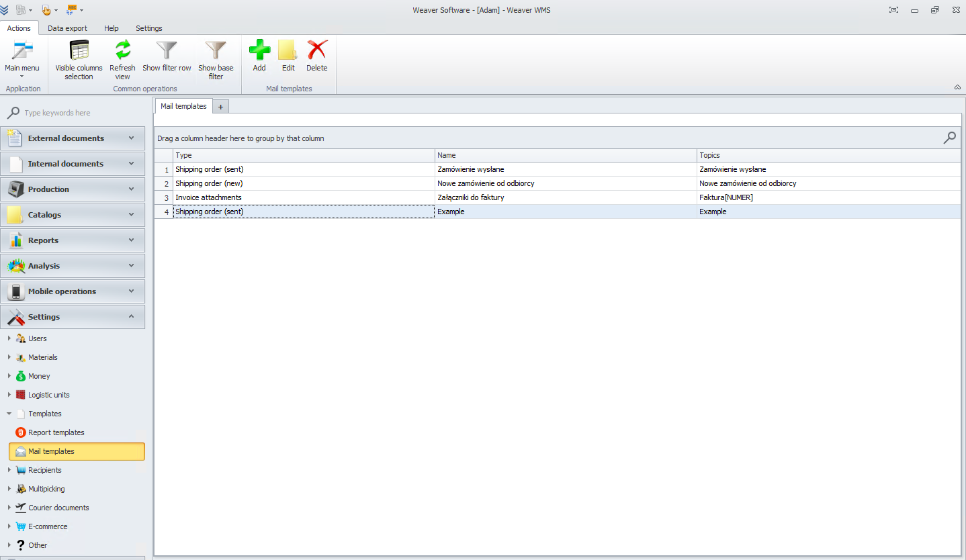
Task: Click Załączniki do faktury name cell
Action: point(566,197)
